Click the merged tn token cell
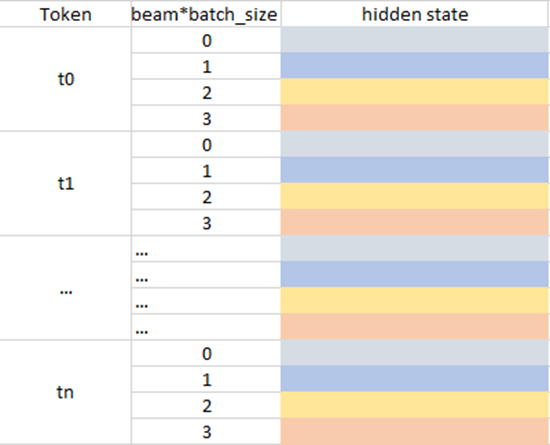Image resolution: width=550 pixels, height=445 pixels. click(66, 392)
